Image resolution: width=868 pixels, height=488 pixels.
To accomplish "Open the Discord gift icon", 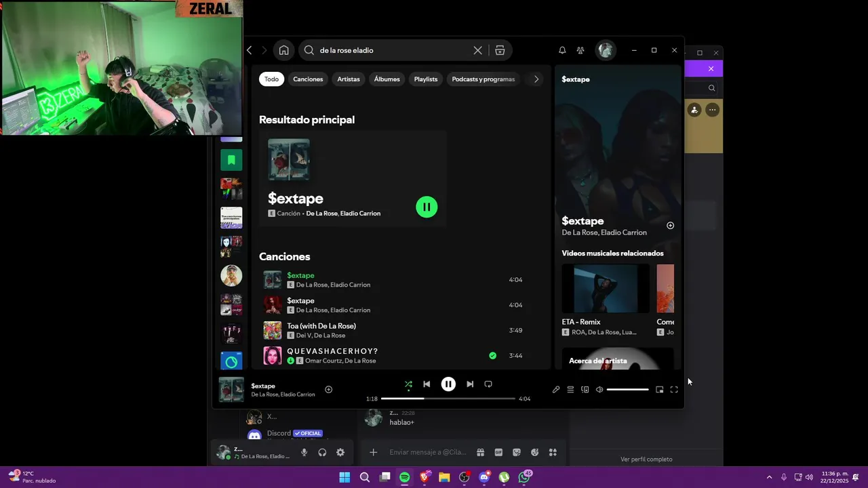I will tap(480, 453).
